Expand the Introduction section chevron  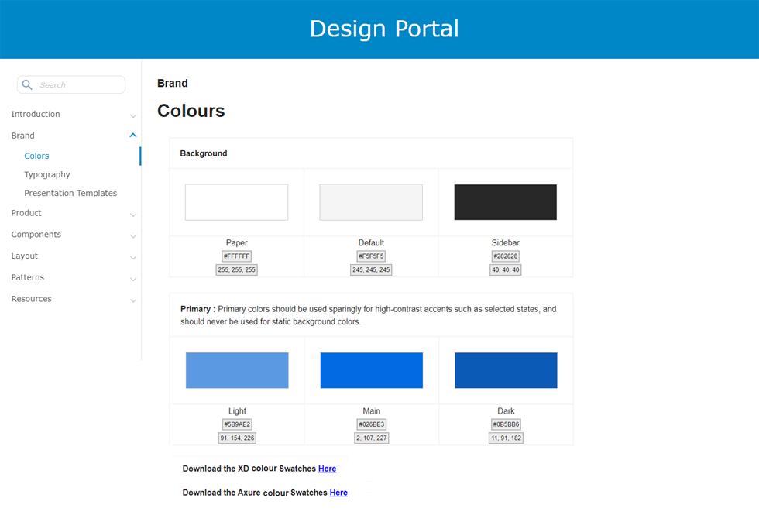pyautogui.click(x=133, y=115)
